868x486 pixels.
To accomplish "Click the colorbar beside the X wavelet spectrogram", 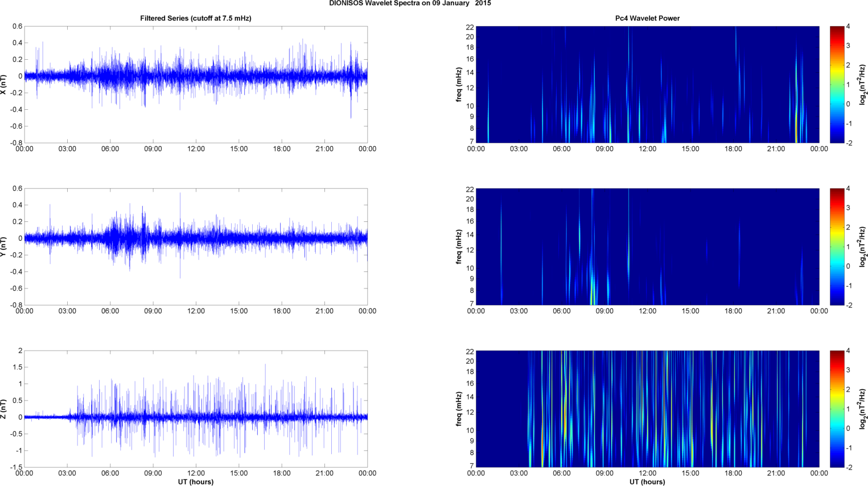I will pyautogui.click(x=837, y=84).
